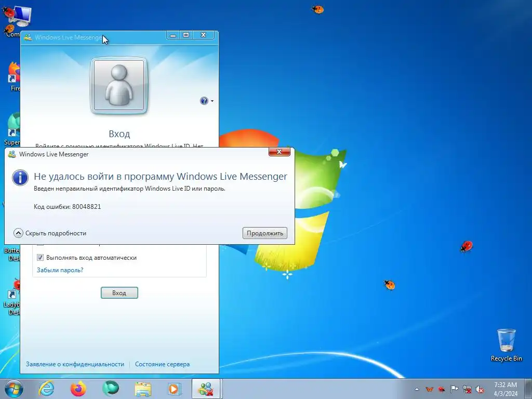Select the Super desktop shortcut
This screenshot has width=532, height=399.
pos(12,129)
